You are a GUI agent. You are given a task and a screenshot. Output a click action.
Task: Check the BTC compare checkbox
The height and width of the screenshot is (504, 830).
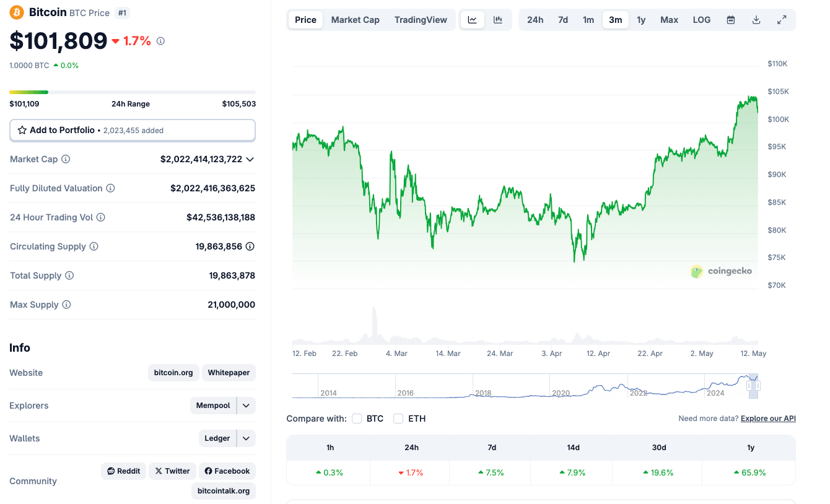(357, 419)
